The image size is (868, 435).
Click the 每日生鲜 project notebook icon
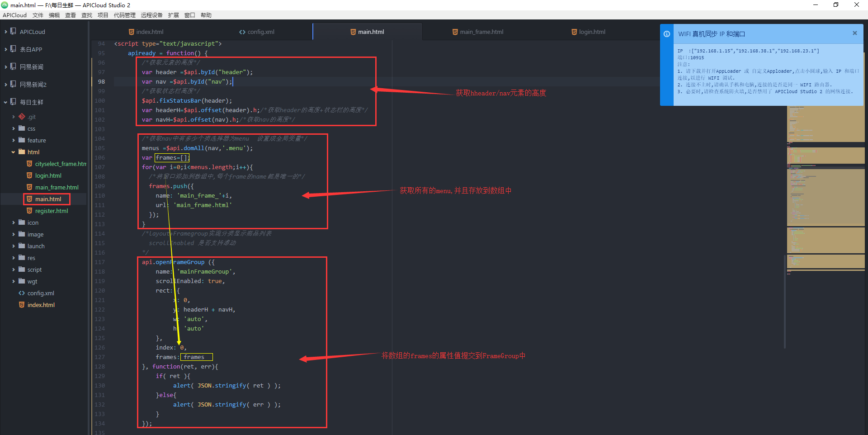12,102
